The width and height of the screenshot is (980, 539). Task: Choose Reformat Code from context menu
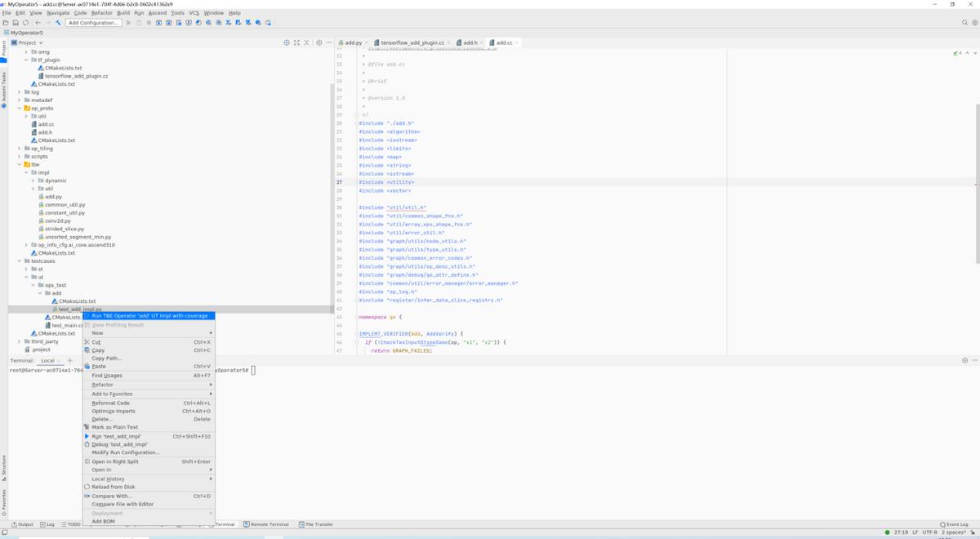(110, 403)
